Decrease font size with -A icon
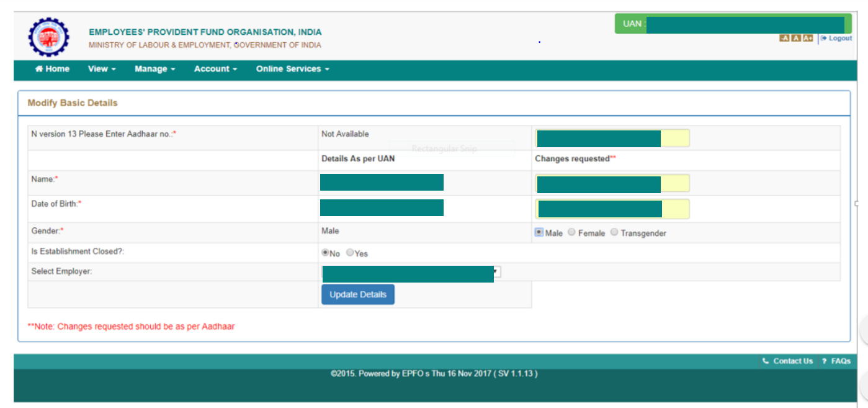868x408 pixels. [784, 39]
